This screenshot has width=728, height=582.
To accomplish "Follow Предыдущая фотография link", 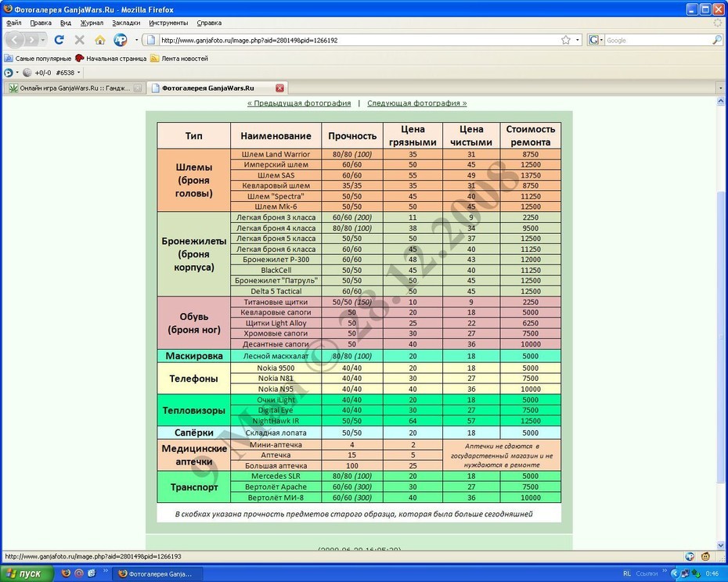I will [x=299, y=103].
